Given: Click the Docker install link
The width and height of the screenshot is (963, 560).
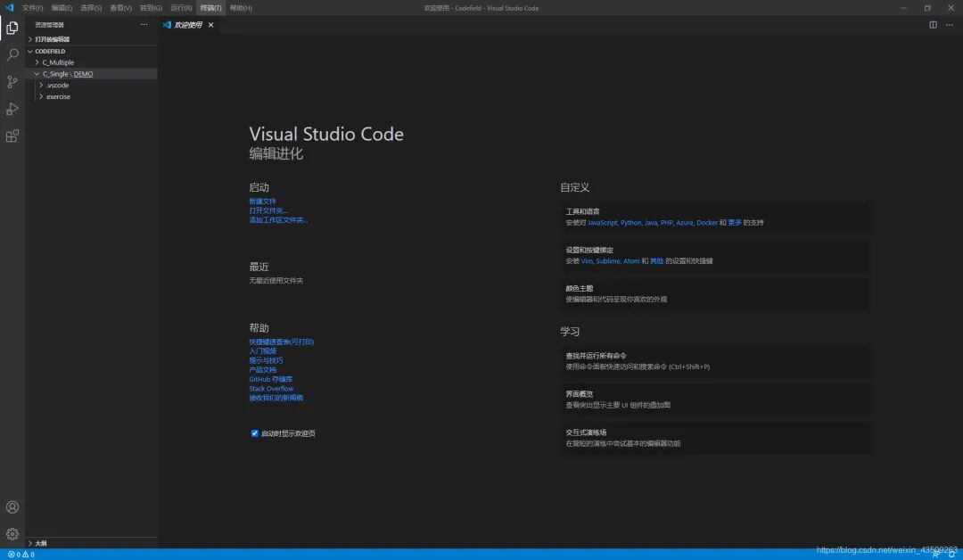Looking at the screenshot, I should 707,223.
